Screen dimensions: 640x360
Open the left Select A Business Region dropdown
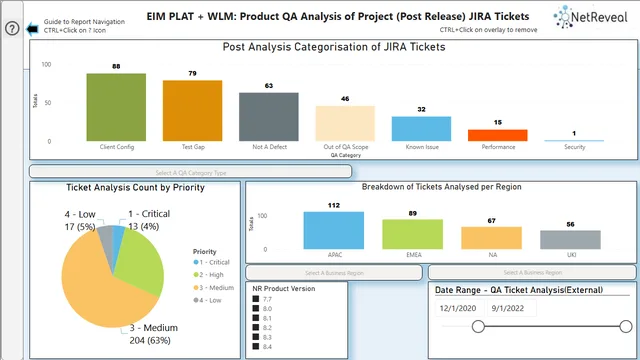click(334, 273)
